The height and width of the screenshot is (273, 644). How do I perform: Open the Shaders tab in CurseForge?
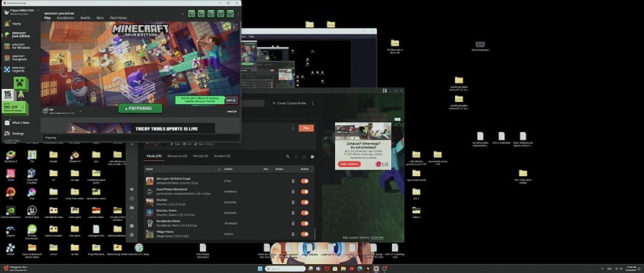[222, 156]
